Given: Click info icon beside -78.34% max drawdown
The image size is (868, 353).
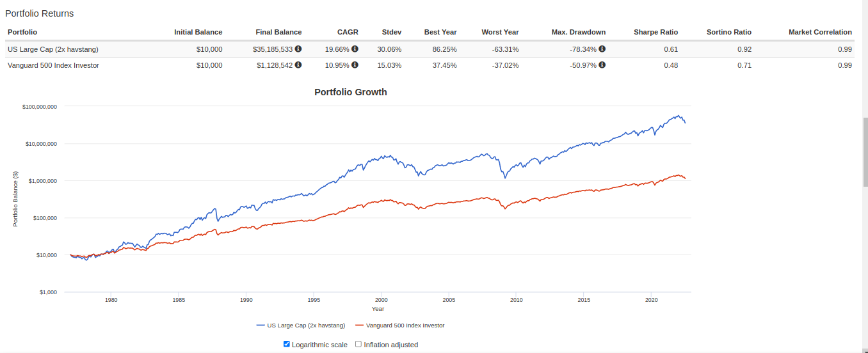Looking at the screenshot, I should tap(602, 49).
